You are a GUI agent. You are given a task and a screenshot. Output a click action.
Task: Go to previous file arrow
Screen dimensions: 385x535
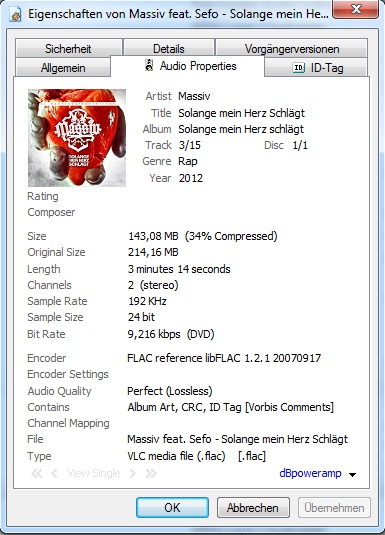point(54,473)
